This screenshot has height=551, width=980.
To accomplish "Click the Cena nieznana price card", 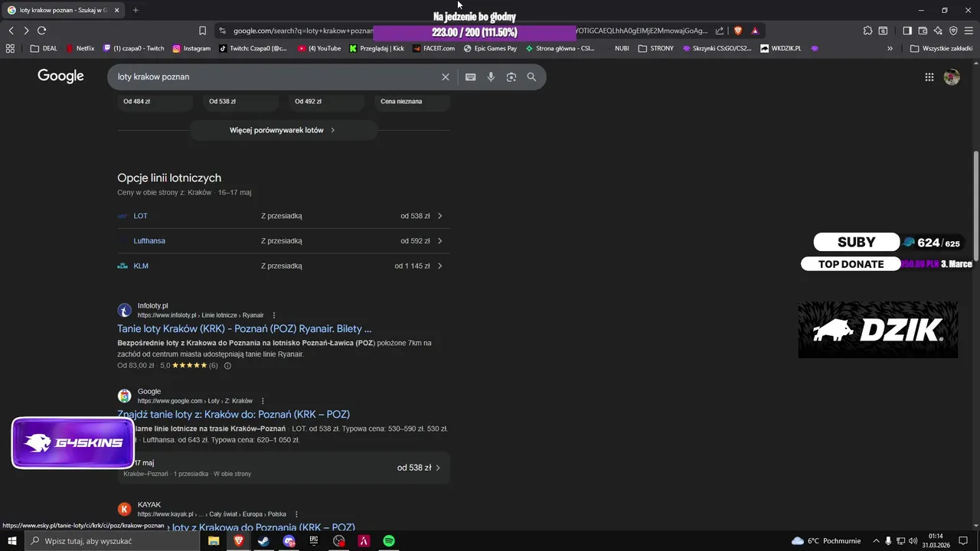I will (412, 102).
